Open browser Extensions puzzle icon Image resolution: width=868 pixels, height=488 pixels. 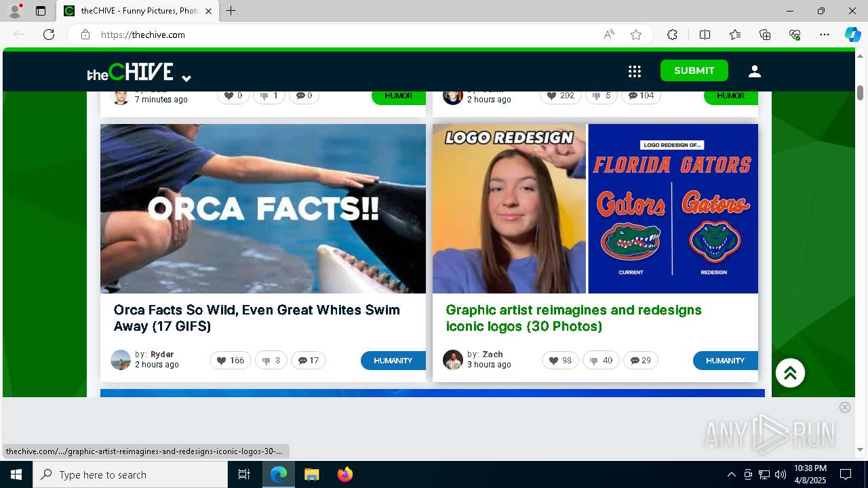(x=672, y=35)
